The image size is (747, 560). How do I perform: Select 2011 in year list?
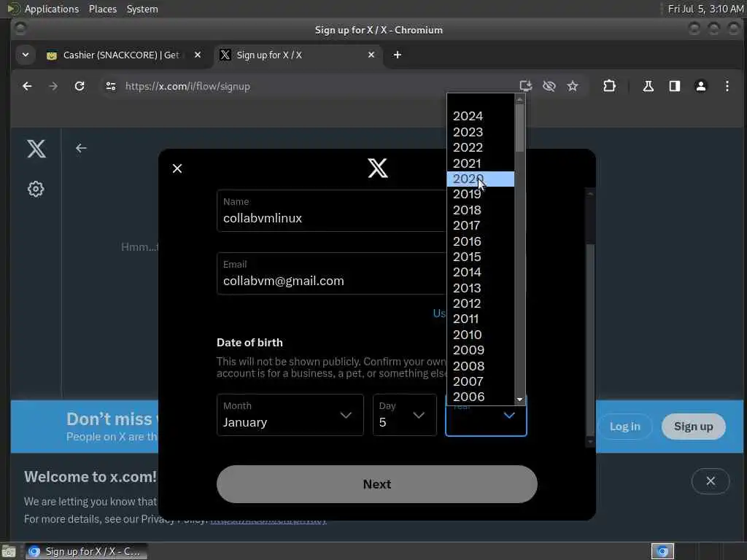(x=480, y=319)
